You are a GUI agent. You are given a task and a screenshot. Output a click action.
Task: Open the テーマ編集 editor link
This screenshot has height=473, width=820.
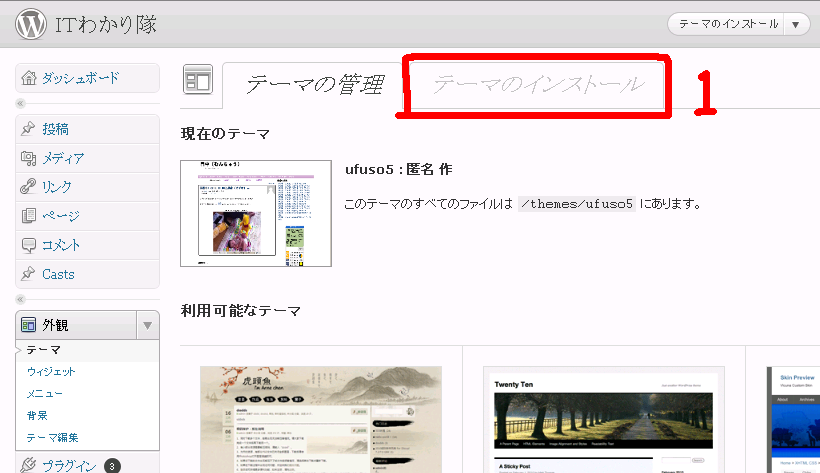click(53, 437)
